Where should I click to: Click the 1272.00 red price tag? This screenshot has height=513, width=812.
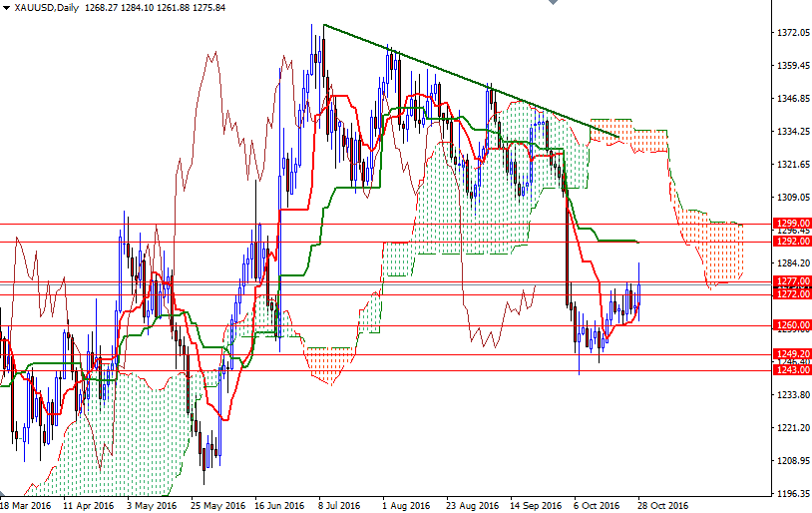click(x=792, y=293)
